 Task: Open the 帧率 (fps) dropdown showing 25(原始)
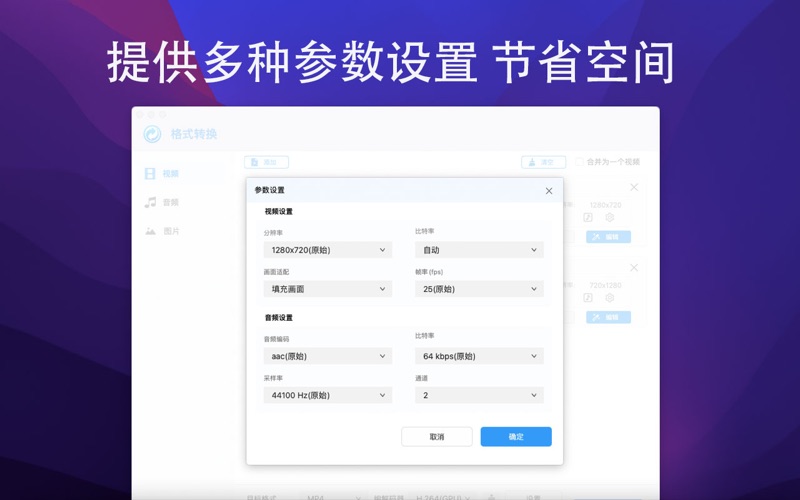[x=479, y=289]
